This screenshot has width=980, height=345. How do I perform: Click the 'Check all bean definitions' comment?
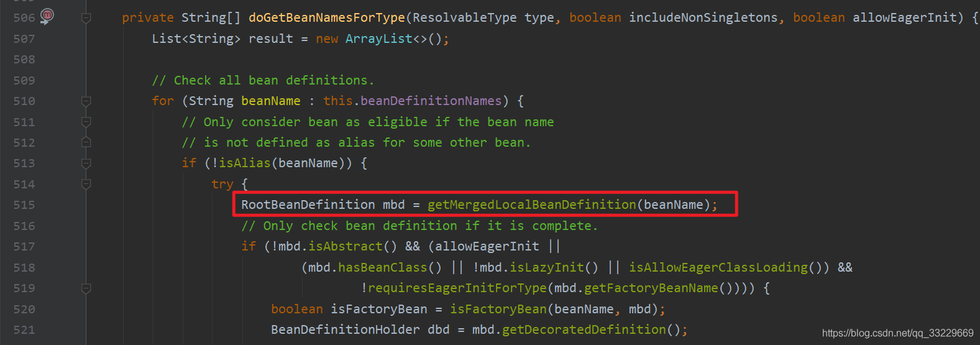pyautogui.click(x=263, y=80)
